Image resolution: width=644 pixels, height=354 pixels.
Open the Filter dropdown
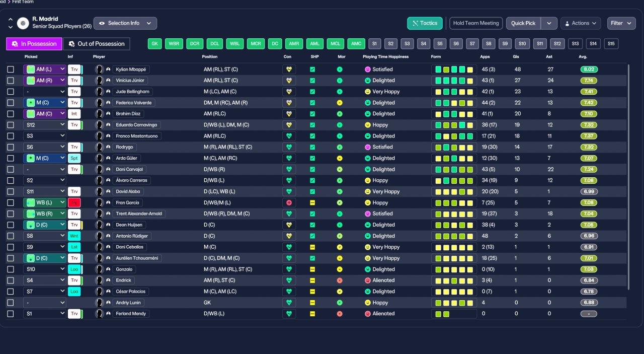(622, 23)
